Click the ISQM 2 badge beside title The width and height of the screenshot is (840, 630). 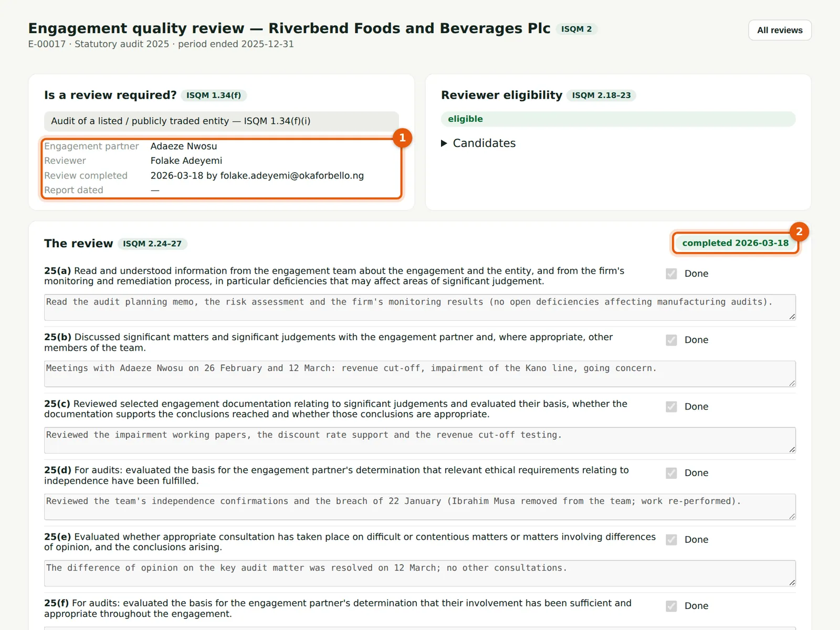pyautogui.click(x=576, y=29)
